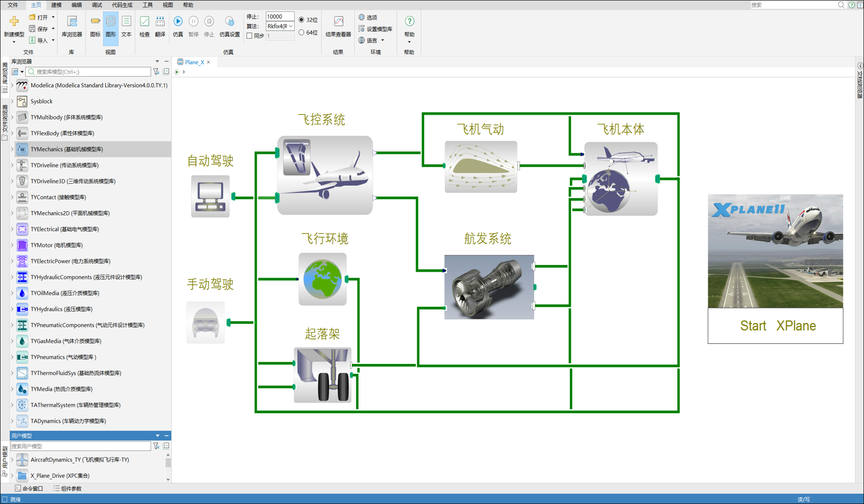Image resolution: width=864 pixels, height=504 pixels.
Task: Click the 仿真 (Simulate) play icon
Action: (178, 22)
